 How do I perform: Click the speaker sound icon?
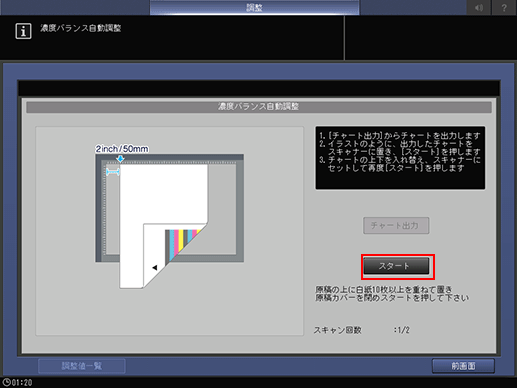point(479,7)
